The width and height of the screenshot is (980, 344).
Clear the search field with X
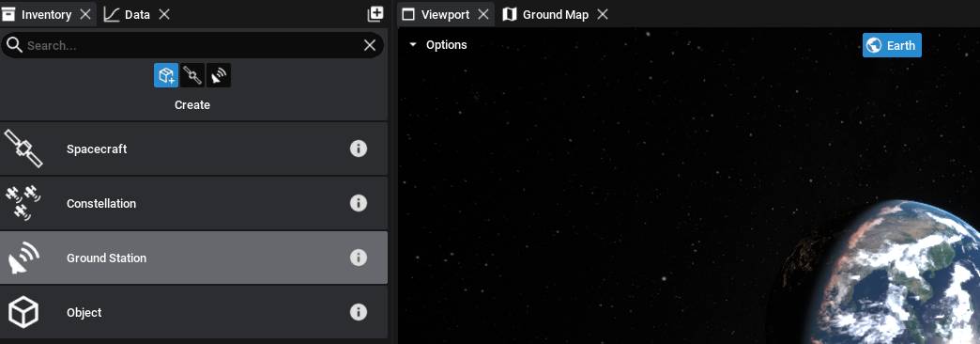(x=370, y=45)
